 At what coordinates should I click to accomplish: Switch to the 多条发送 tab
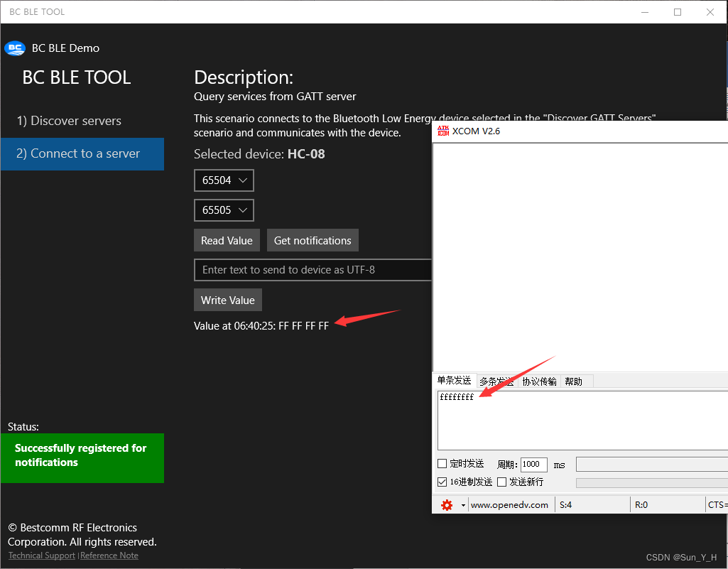[x=496, y=381]
